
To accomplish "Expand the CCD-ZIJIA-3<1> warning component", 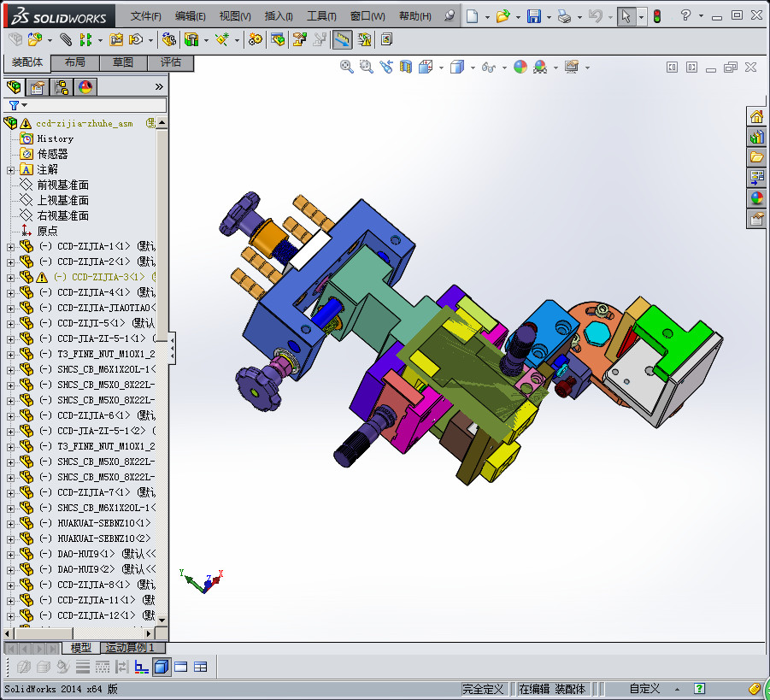I will [x=10, y=278].
